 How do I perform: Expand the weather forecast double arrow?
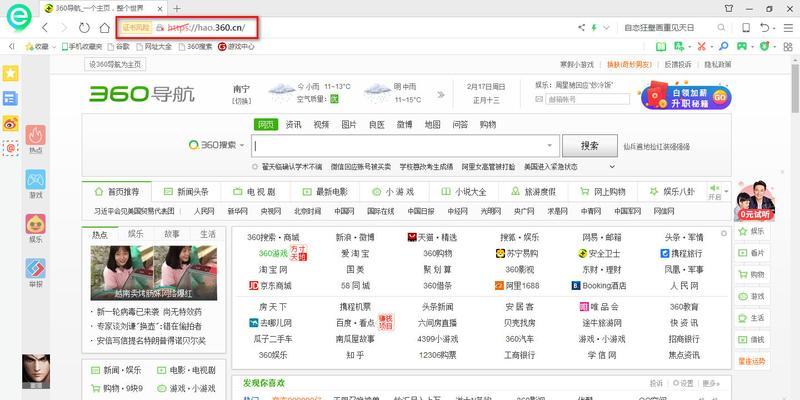[441, 94]
